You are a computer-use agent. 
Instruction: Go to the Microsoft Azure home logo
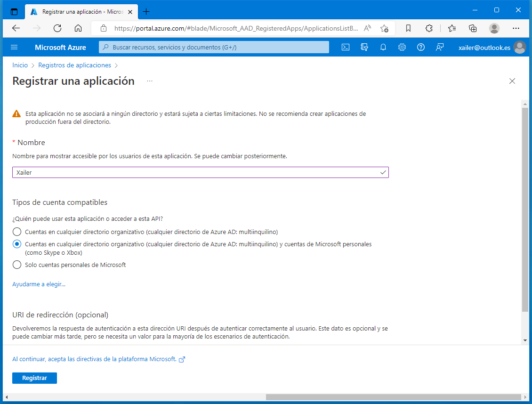(60, 48)
